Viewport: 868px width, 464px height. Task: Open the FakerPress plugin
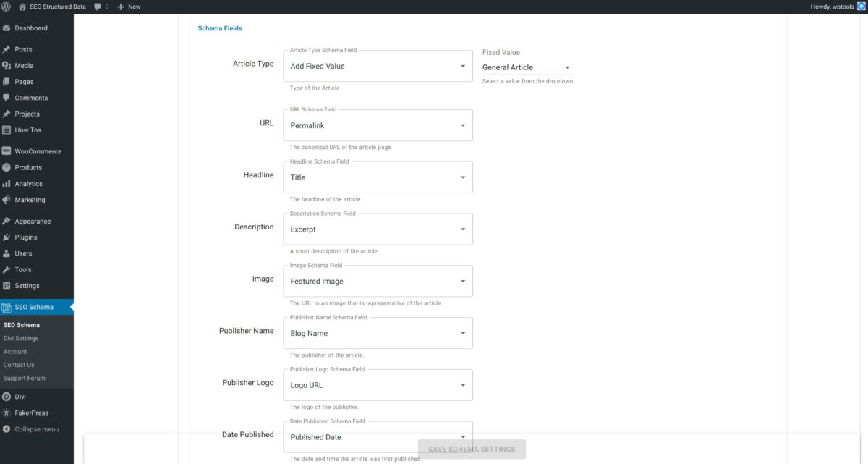click(x=32, y=413)
